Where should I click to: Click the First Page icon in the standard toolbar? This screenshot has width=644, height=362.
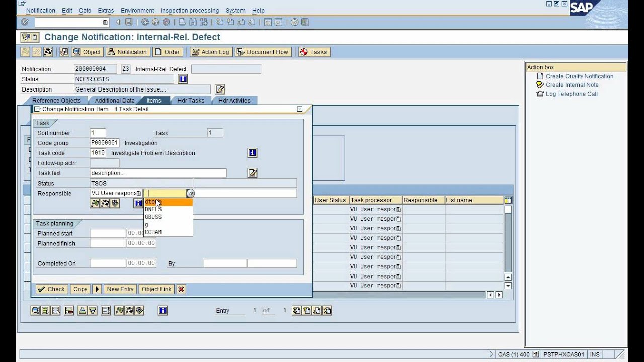tap(220, 22)
